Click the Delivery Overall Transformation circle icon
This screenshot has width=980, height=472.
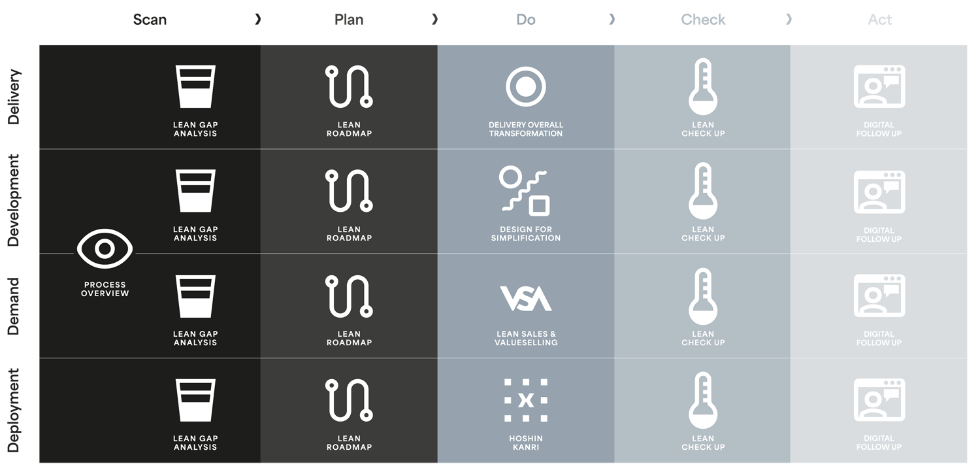tap(526, 86)
